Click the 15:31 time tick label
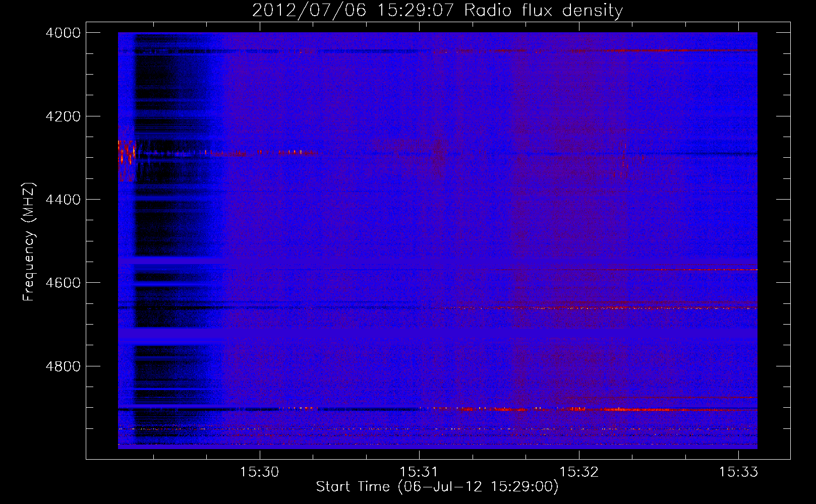This screenshot has width=816, height=504. (419, 472)
